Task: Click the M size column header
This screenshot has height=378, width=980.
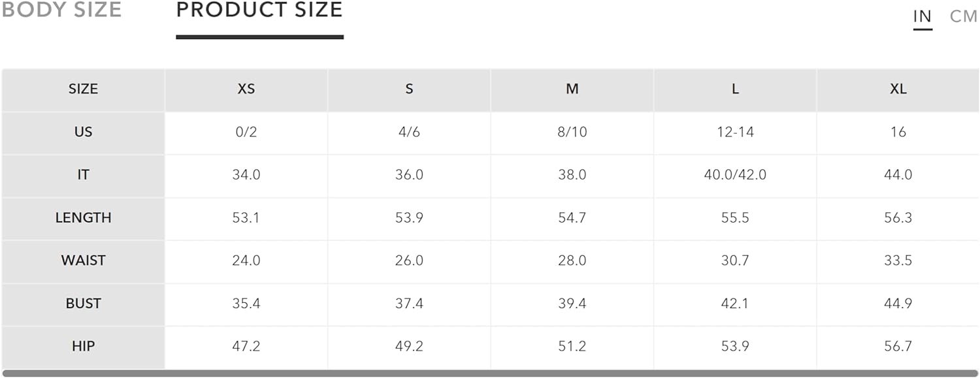Action: click(x=572, y=89)
